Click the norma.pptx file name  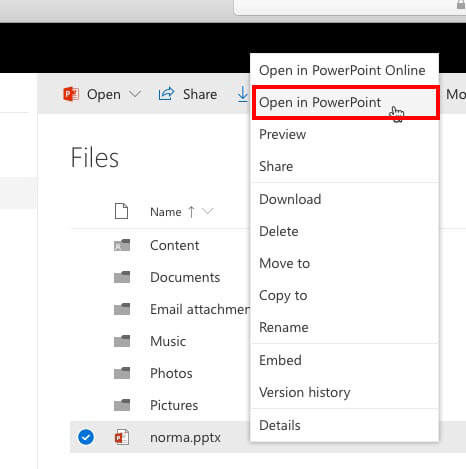click(185, 438)
